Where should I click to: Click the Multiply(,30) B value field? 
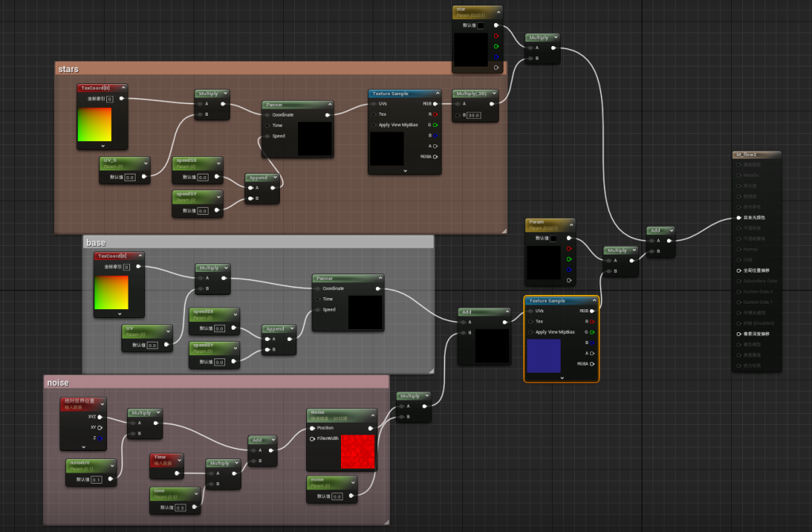pyautogui.click(x=473, y=116)
